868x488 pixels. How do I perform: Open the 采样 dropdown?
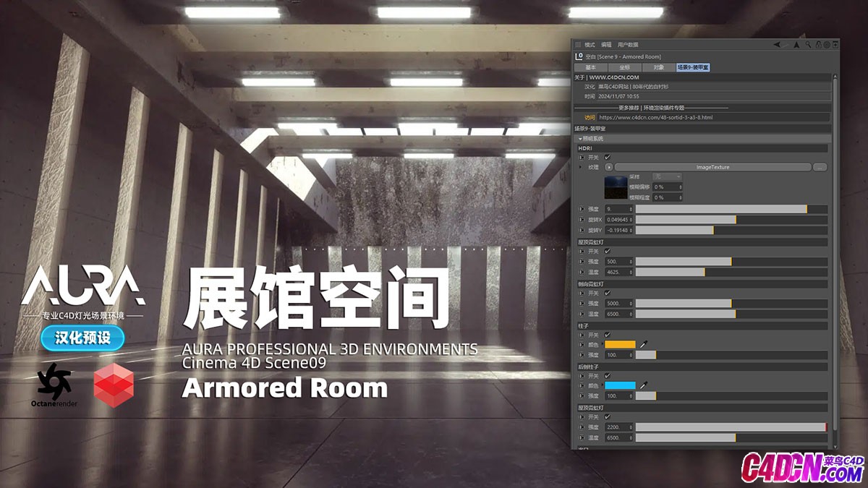coord(667,176)
